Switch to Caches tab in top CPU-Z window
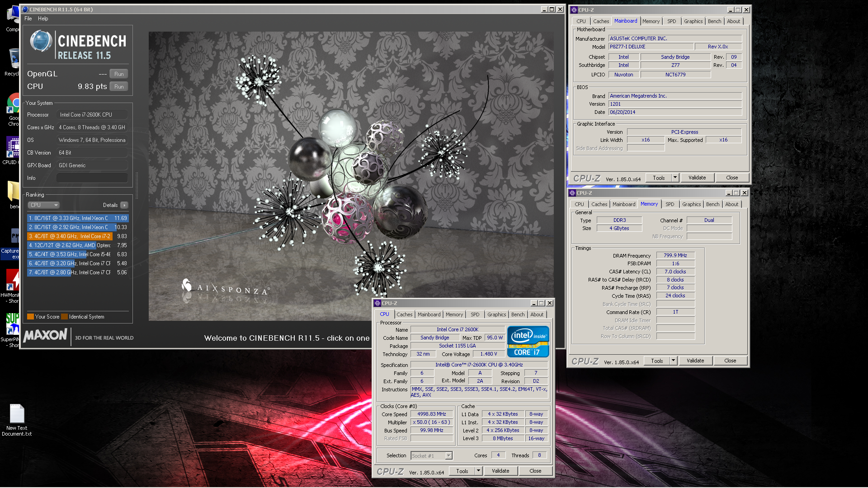The height and width of the screenshot is (488, 868). [601, 21]
